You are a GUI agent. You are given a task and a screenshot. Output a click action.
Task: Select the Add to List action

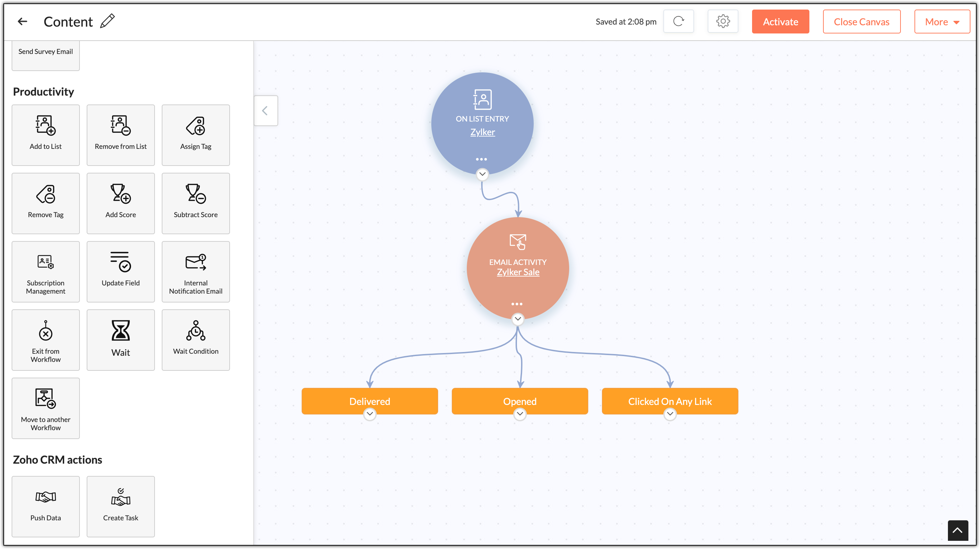46,135
